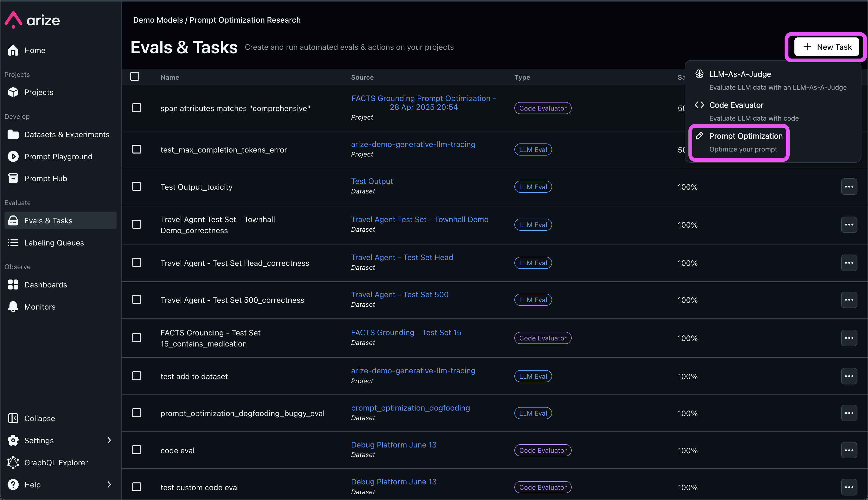This screenshot has width=868, height=500.
Task: Check the test custom code eval row
Action: coord(136,487)
